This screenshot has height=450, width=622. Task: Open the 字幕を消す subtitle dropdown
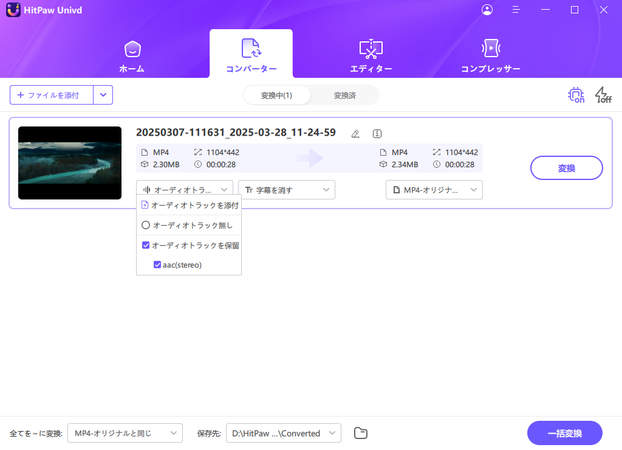click(286, 190)
